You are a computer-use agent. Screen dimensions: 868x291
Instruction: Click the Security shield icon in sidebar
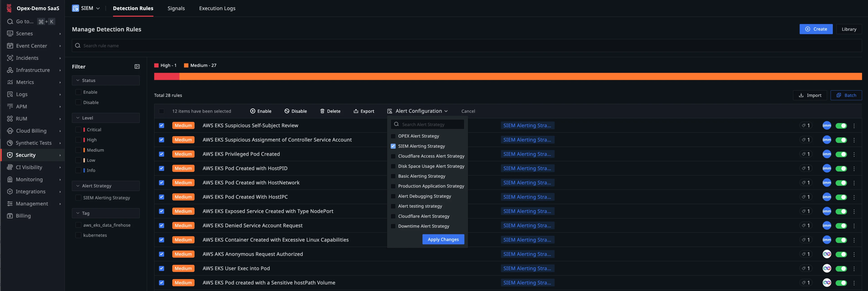click(10, 155)
